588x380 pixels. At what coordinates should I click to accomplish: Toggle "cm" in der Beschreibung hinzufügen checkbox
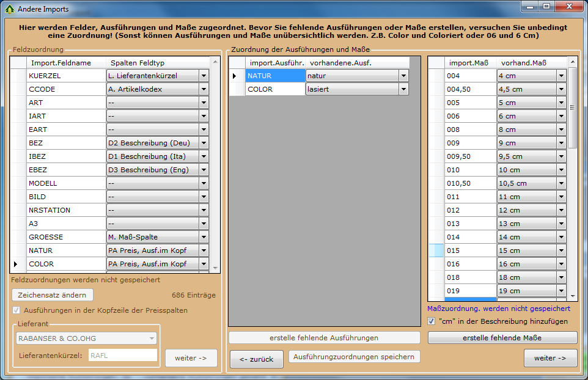[432, 321]
